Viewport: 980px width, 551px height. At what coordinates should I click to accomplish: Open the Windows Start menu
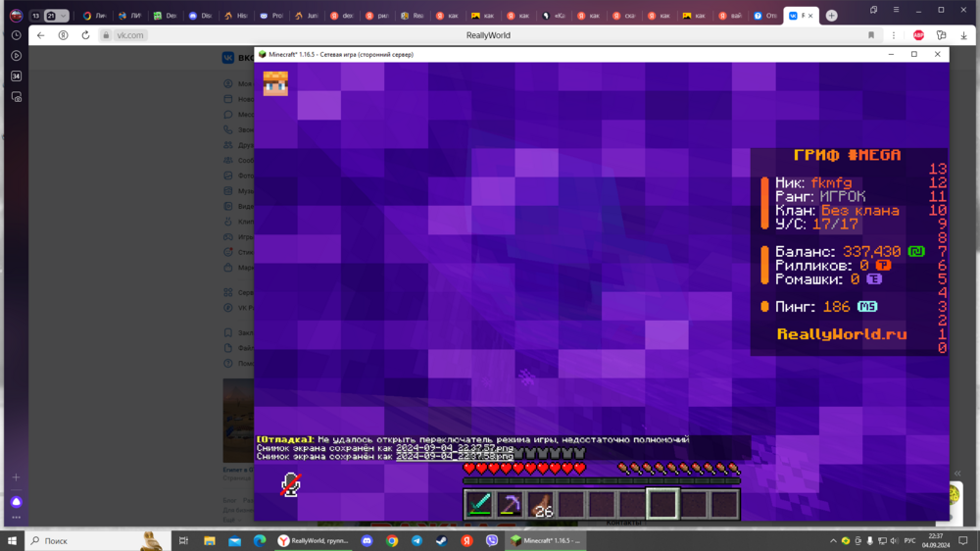(x=12, y=540)
